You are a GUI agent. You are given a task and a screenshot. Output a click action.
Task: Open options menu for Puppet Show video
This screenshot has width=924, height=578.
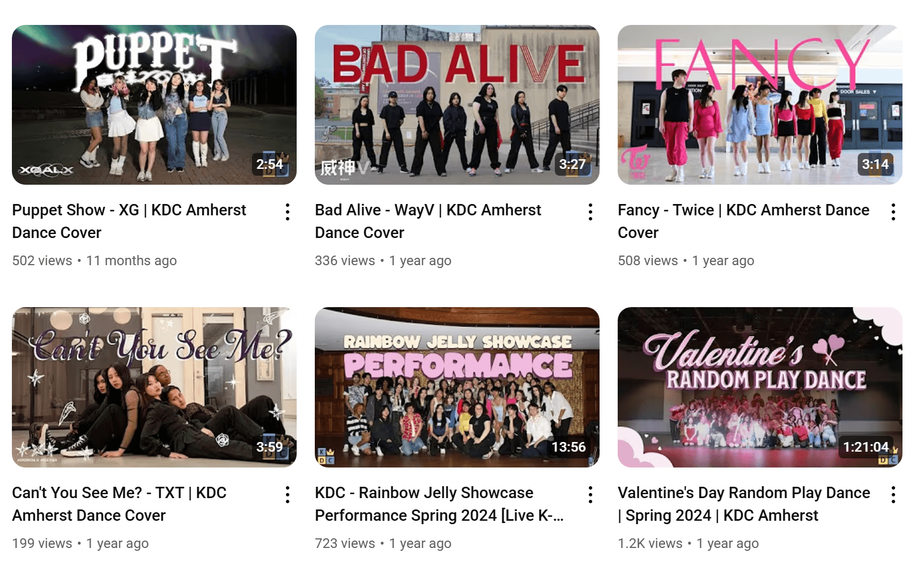(288, 212)
